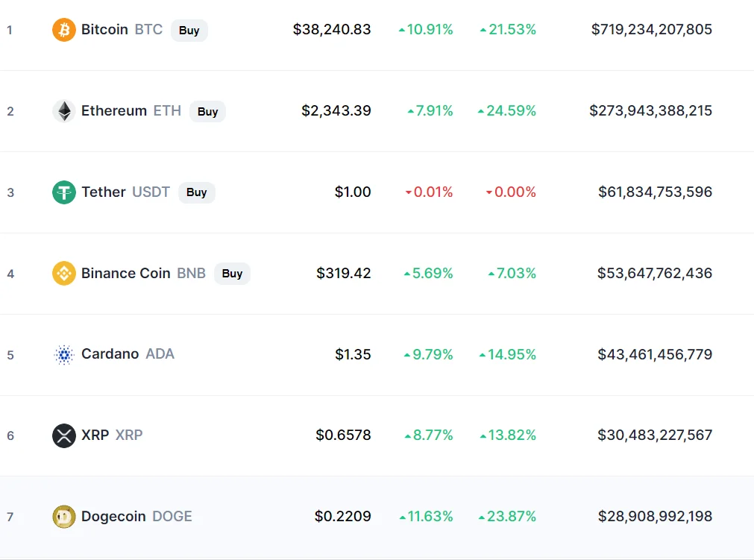Click the Buy button next to Binance Coin BNB
Screen dimensions: 754x560
pyautogui.click(x=232, y=274)
